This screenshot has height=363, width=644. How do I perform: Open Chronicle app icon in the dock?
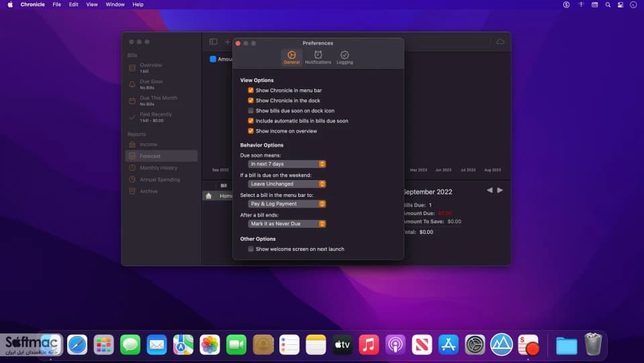click(x=528, y=344)
